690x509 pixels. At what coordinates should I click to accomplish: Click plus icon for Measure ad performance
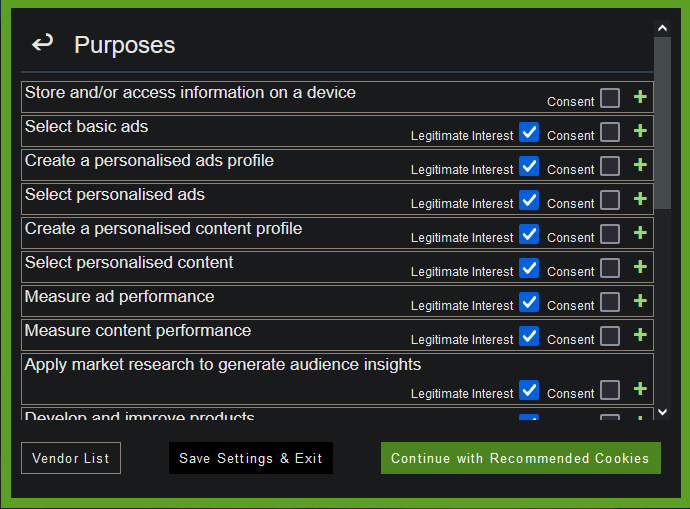tap(640, 302)
